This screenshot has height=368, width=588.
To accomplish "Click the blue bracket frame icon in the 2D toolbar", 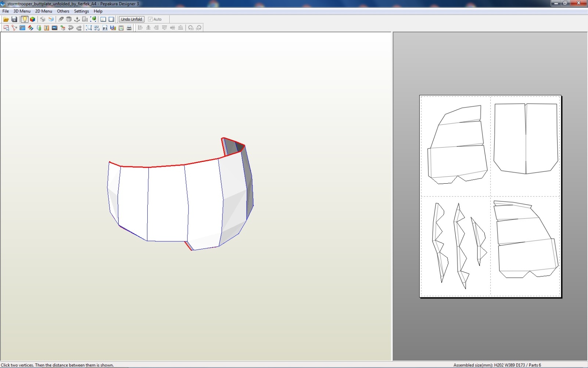I will pos(89,28).
